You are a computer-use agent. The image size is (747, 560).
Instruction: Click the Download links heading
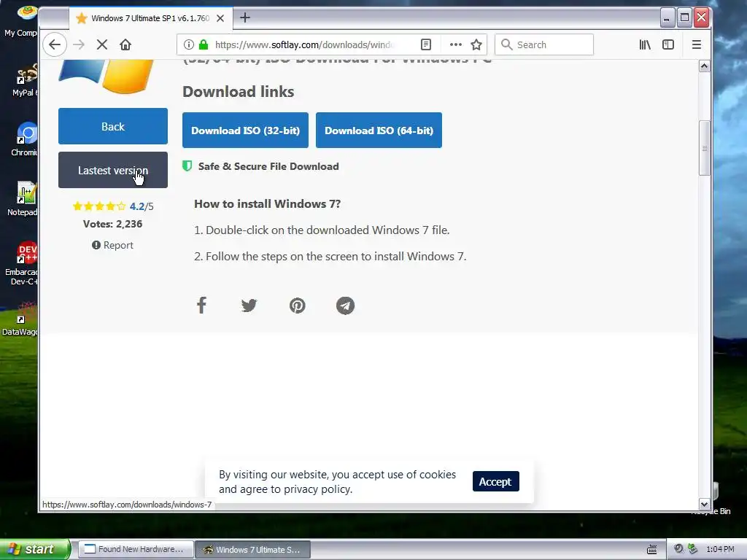(239, 91)
